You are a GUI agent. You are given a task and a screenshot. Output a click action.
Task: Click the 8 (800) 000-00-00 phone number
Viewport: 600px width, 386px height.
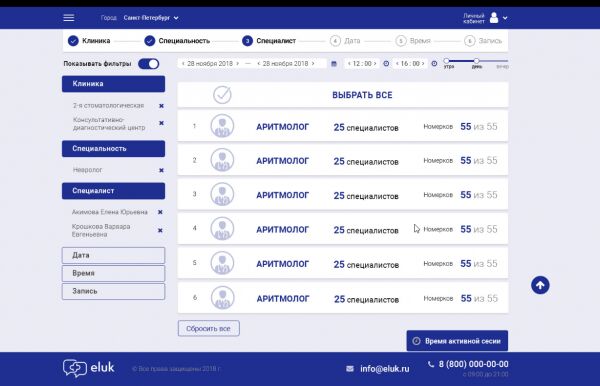pyautogui.click(x=473, y=364)
